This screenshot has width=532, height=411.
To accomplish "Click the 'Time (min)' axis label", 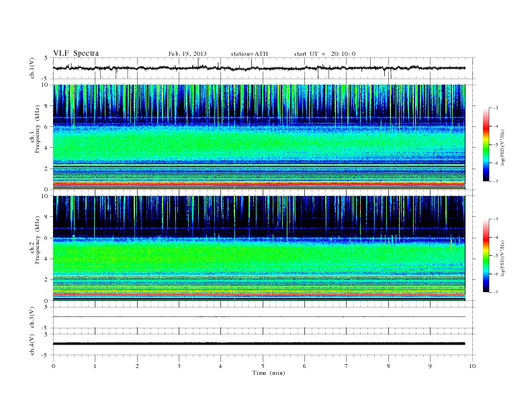I will pos(269,373).
